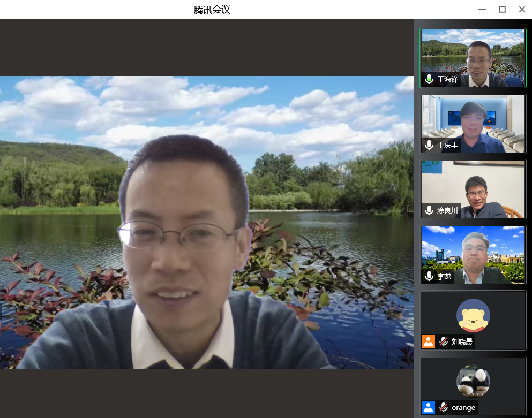The height and width of the screenshot is (418, 532).
Task: Click the main speaker video area
Action: [207, 222]
